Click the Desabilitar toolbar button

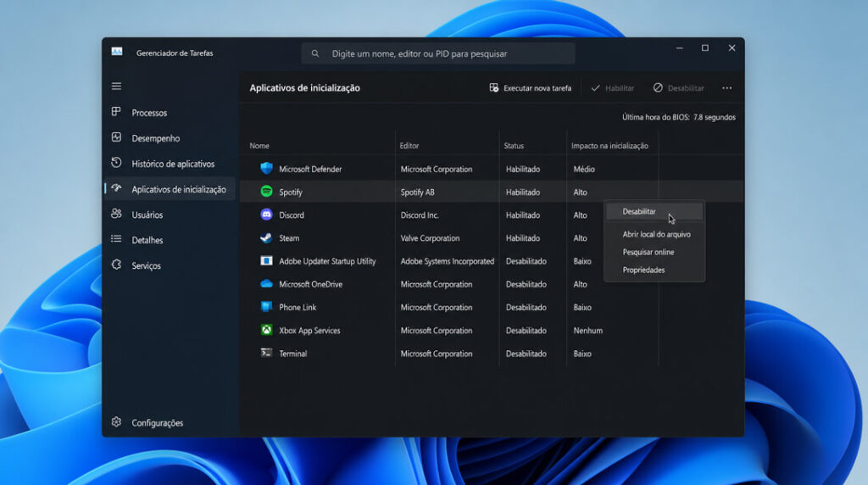click(x=679, y=88)
